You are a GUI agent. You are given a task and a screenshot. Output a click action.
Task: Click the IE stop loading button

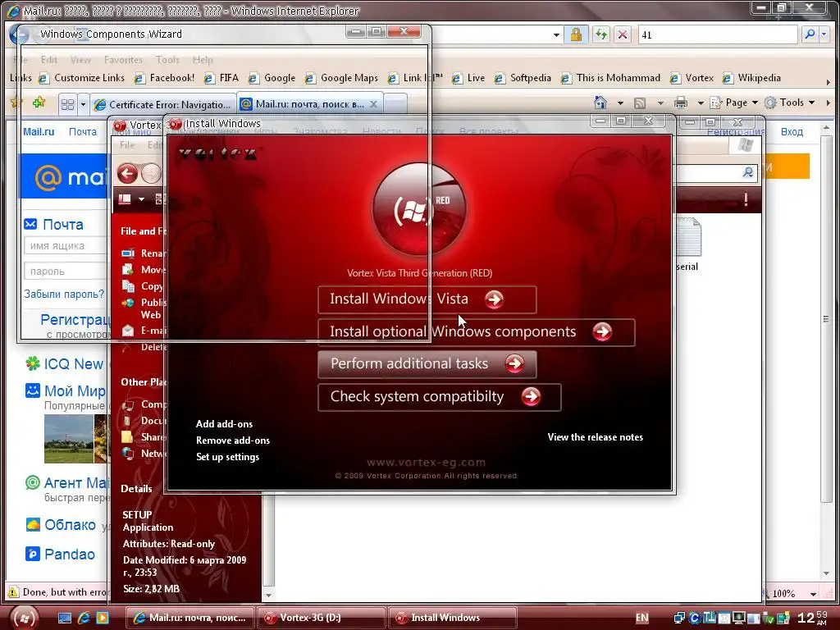coord(623,34)
